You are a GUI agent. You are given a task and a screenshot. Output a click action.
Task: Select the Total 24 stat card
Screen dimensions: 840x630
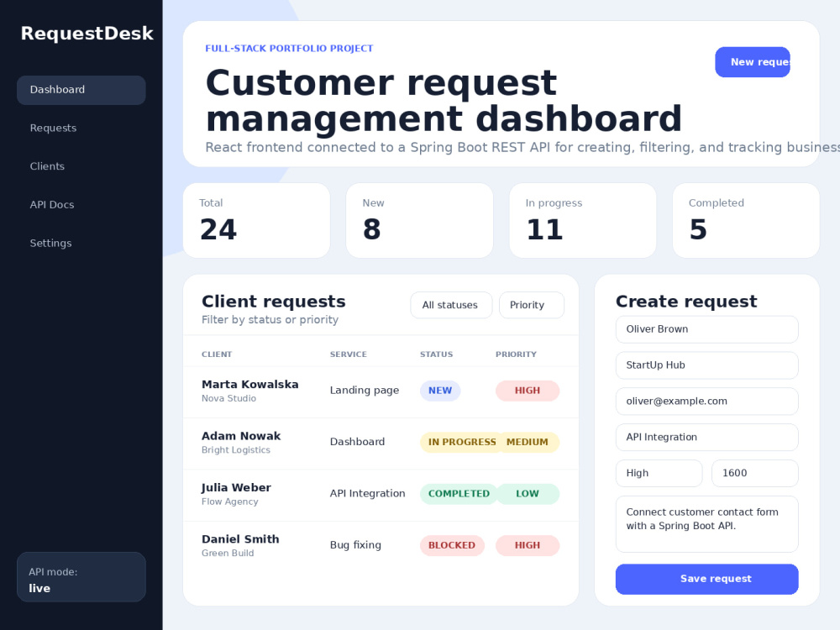point(256,221)
